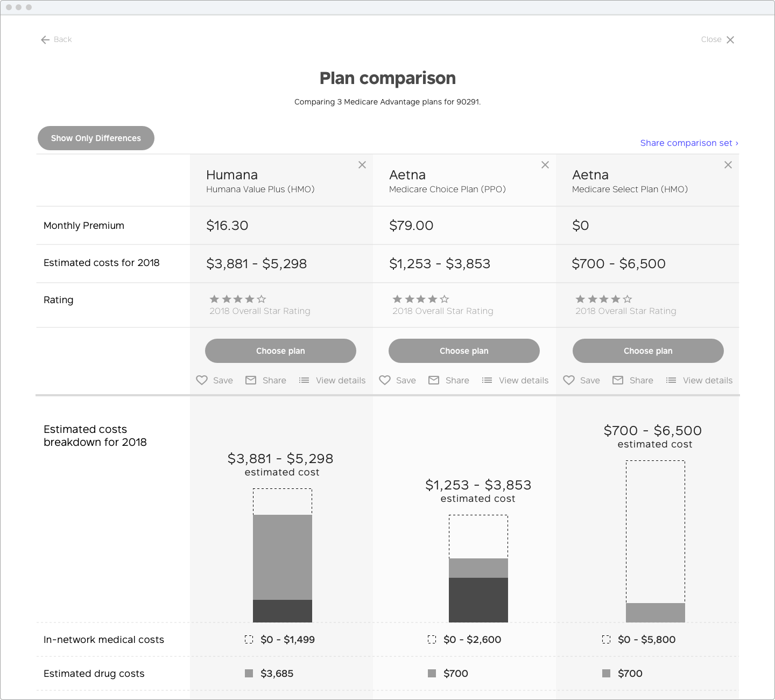Remove Humana plan column with X
Image resolution: width=775 pixels, height=700 pixels.
pyautogui.click(x=362, y=165)
